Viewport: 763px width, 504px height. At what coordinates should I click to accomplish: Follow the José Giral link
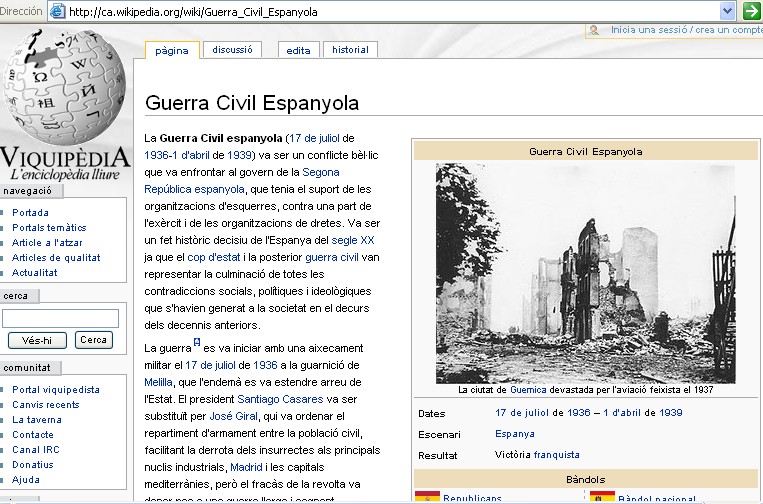tap(234, 416)
